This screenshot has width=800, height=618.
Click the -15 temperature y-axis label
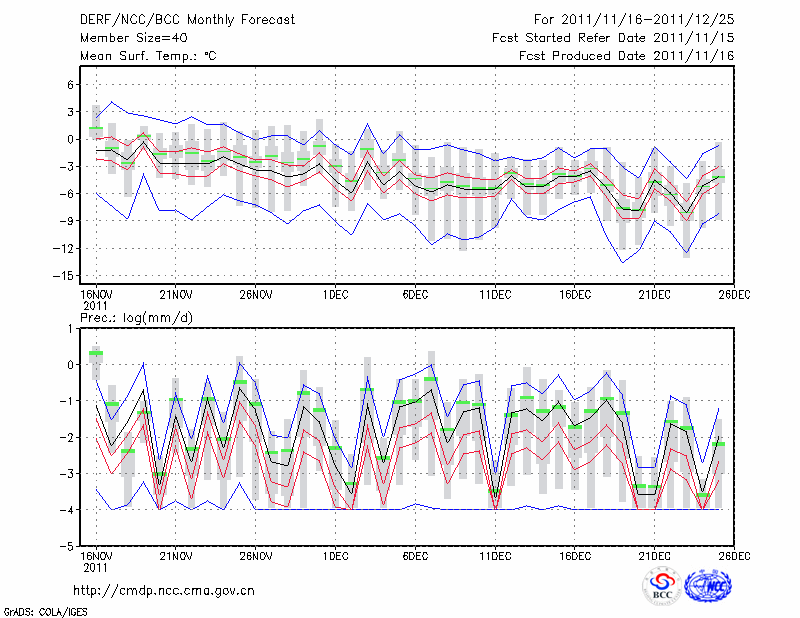(x=65, y=275)
